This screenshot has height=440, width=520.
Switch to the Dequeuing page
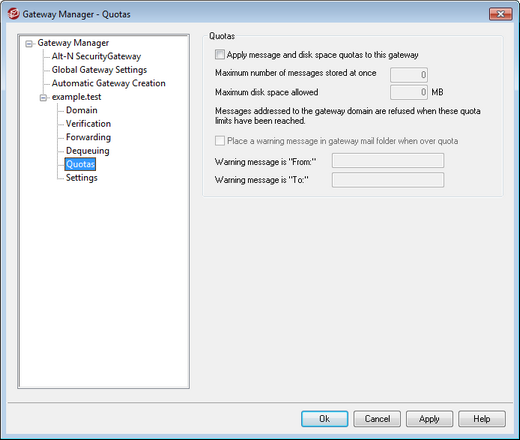click(x=88, y=151)
